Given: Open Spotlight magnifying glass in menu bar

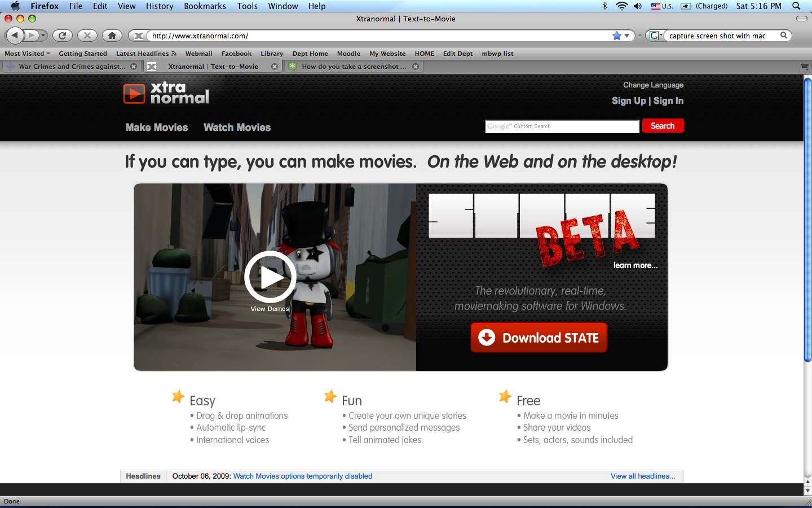Looking at the screenshot, I should tap(796, 6).
